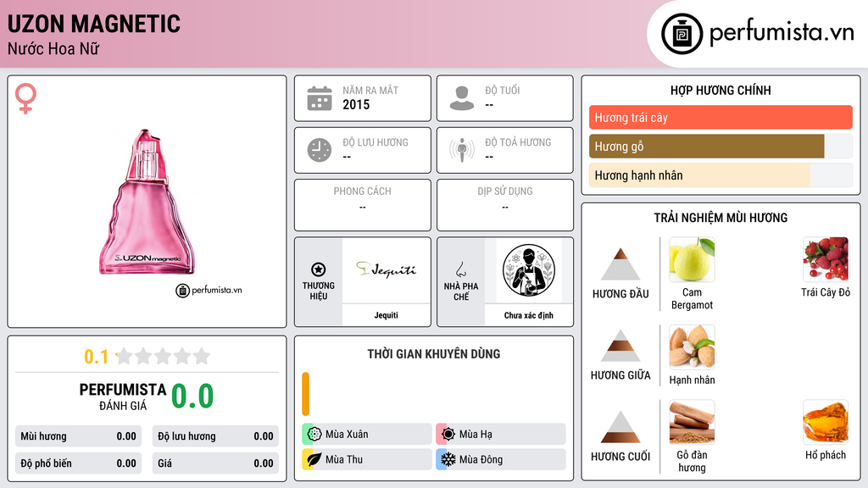Click the perfumista.vn bottle logo icon

click(682, 34)
